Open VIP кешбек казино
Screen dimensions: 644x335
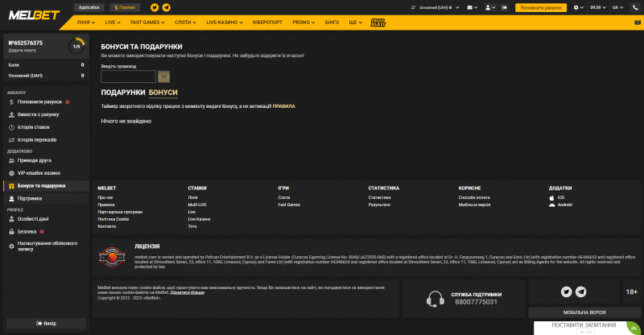(x=39, y=173)
